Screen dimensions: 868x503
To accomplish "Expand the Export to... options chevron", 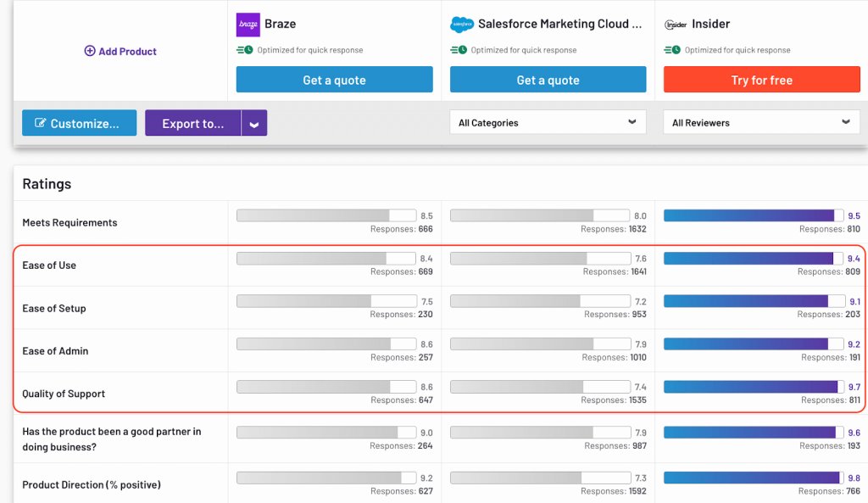I will click(253, 122).
